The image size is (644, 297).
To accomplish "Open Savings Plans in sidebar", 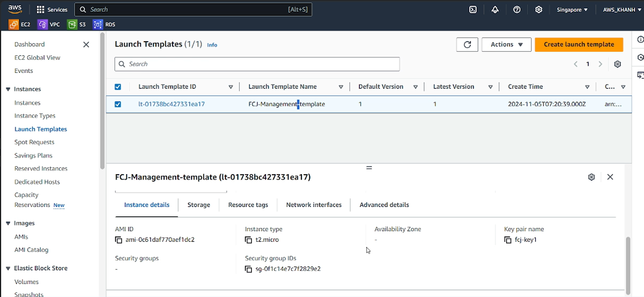I will pyautogui.click(x=33, y=156).
